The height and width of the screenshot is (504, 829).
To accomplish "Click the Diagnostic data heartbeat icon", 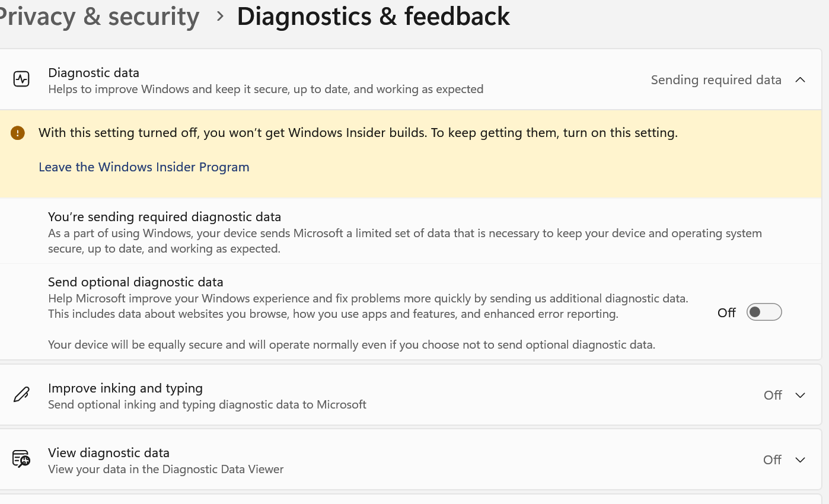I will click(x=21, y=79).
